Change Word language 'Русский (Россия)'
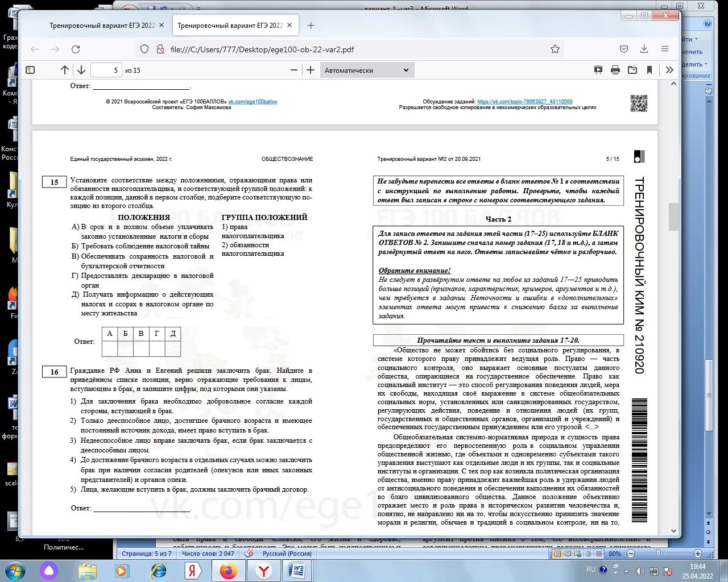Screen dimensions: 728x582 (287, 554)
